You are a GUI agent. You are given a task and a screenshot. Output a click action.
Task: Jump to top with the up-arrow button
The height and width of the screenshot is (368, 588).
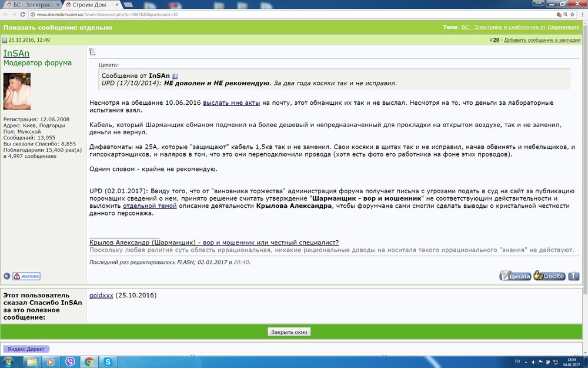click(573, 276)
